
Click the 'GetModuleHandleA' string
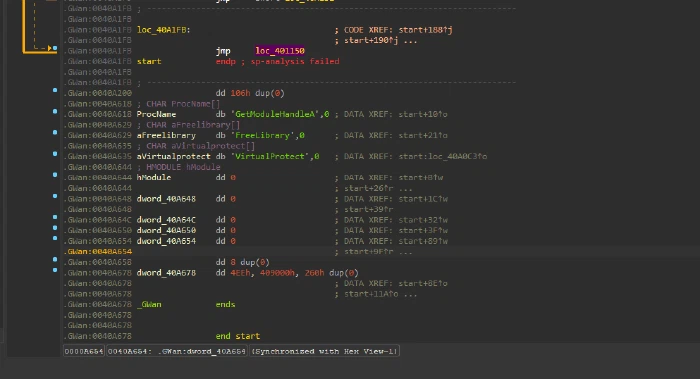[x=275, y=114]
